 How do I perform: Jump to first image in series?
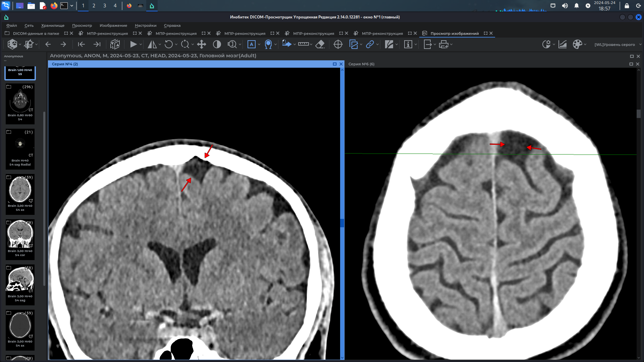(x=81, y=44)
